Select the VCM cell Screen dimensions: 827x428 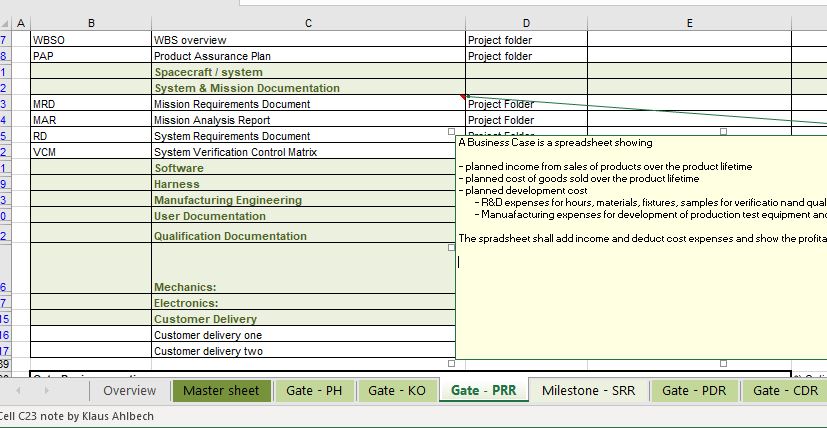coord(91,152)
